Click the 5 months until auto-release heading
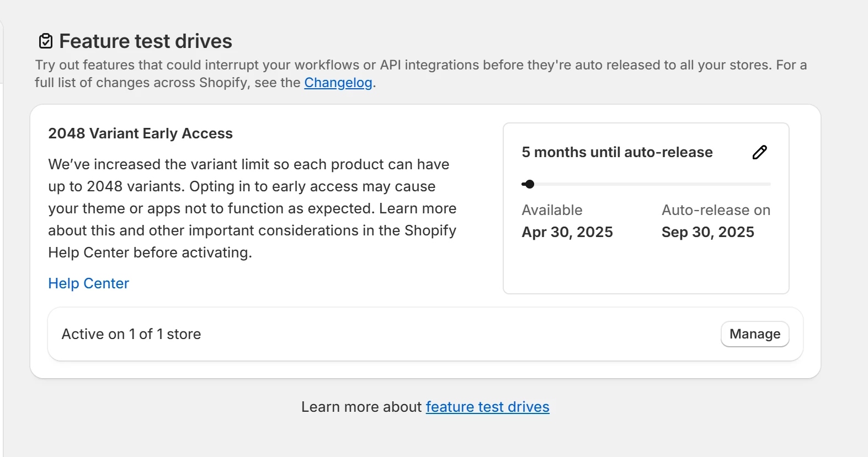Image resolution: width=868 pixels, height=457 pixels. click(617, 152)
